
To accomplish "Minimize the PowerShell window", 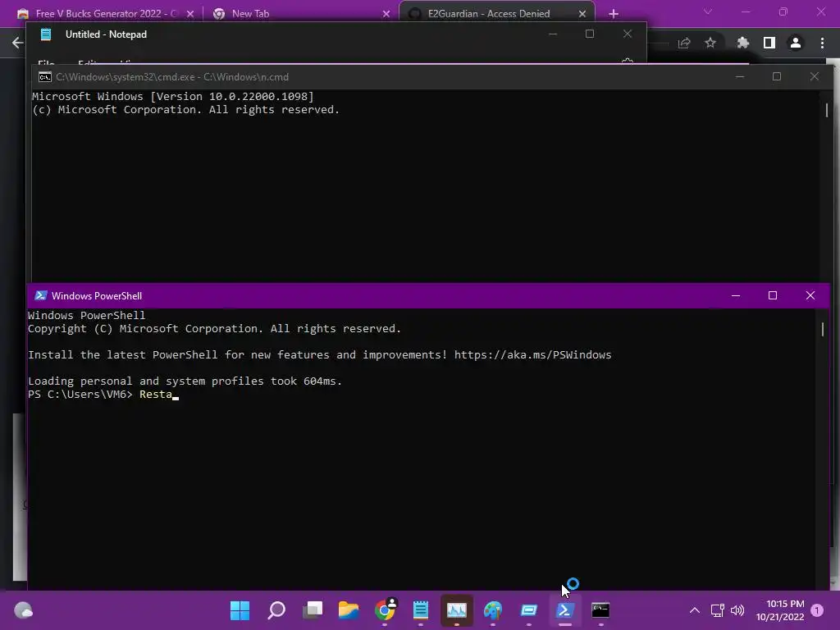I will 736,295.
